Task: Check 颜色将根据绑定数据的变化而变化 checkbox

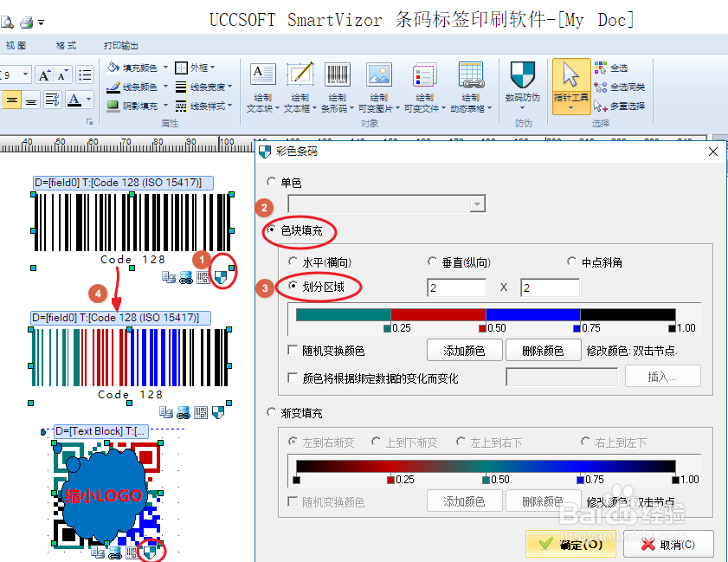Action: [x=293, y=378]
